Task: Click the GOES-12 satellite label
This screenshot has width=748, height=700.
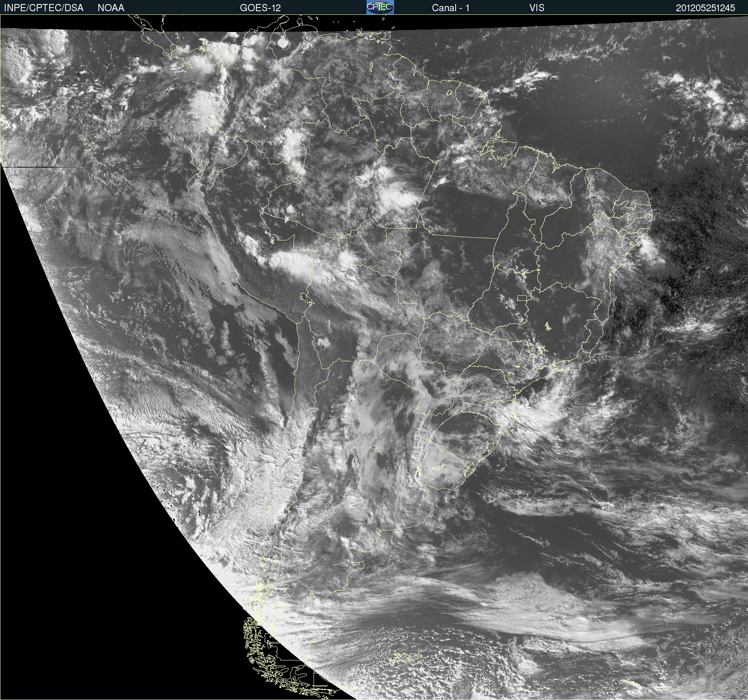Action: coord(260,8)
